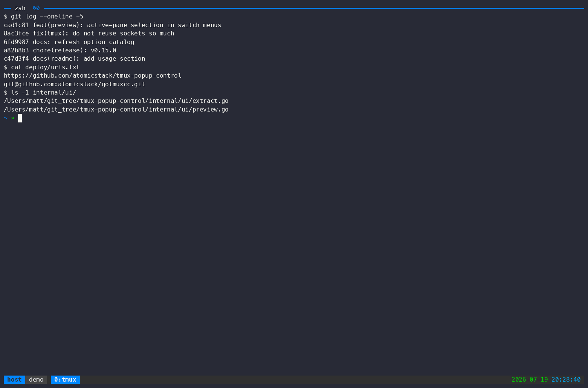Click the preview.go file path

(x=116, y=110)
